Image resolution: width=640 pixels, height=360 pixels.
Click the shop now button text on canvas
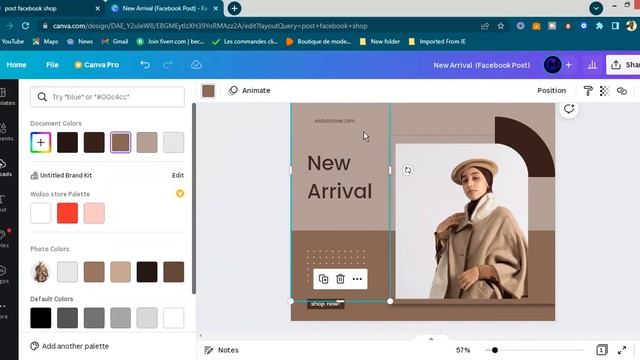pyautogui.click(x=325, y=304)
